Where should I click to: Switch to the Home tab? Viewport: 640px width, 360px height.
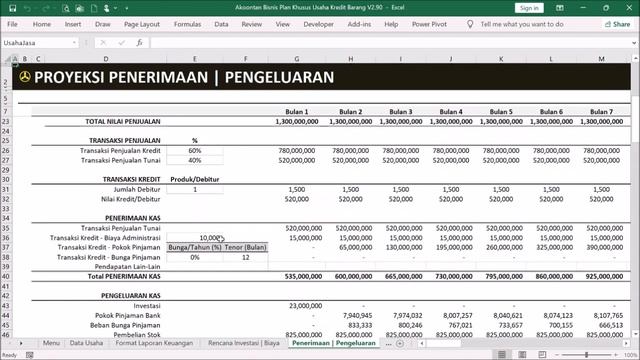[x=42, y=24]
